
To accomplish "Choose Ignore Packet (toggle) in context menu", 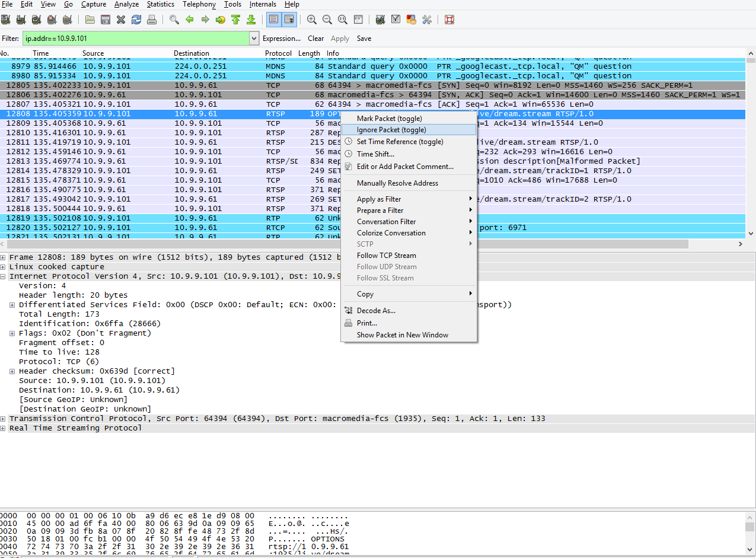I will pyautogui.click(x=391, y=130).
